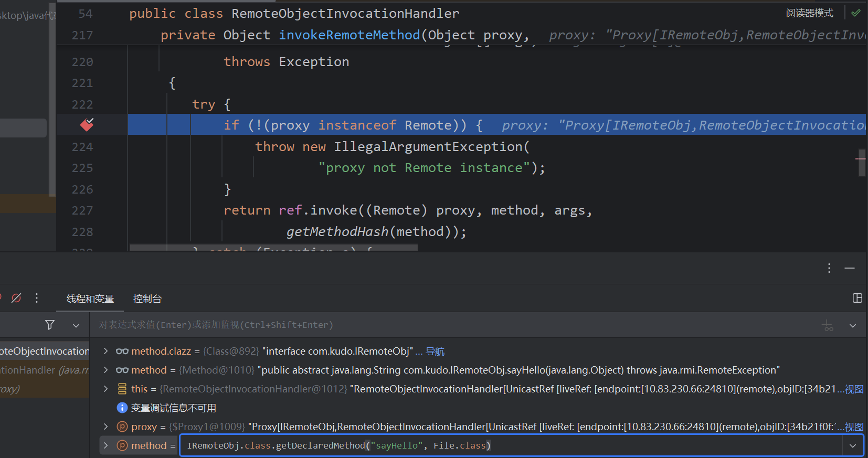
Task: Click the glasses watch icon for method {Method@1010}
Action: tap(122, 370)
